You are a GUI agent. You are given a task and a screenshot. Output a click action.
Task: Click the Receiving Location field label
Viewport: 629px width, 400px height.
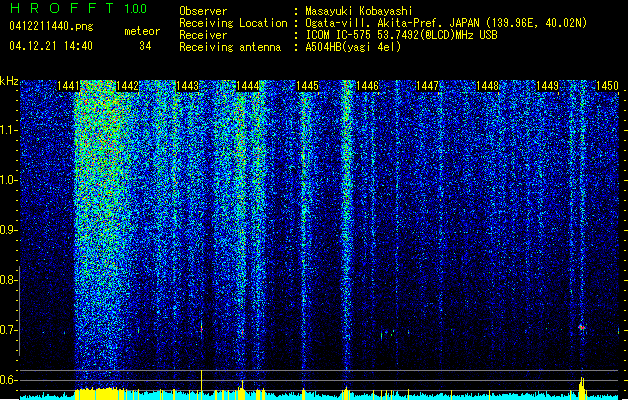coord(233,23)
